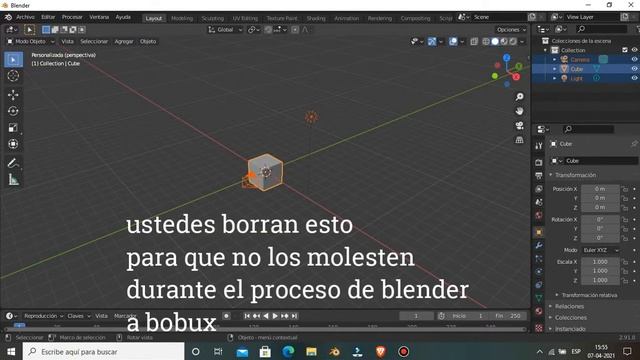
Task: Switch to the Sculpting workspace tab
Action: click(x=213, y=18)
